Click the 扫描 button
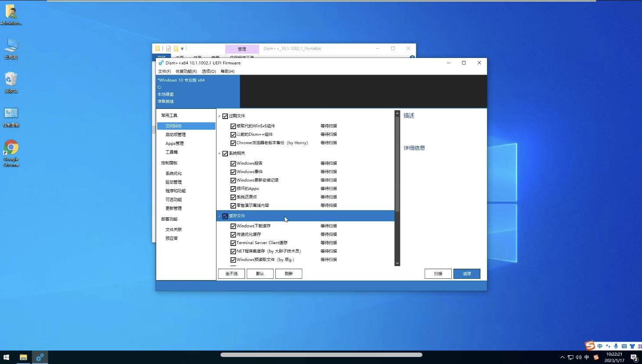The image size is (642, 364). coord(438,274)
